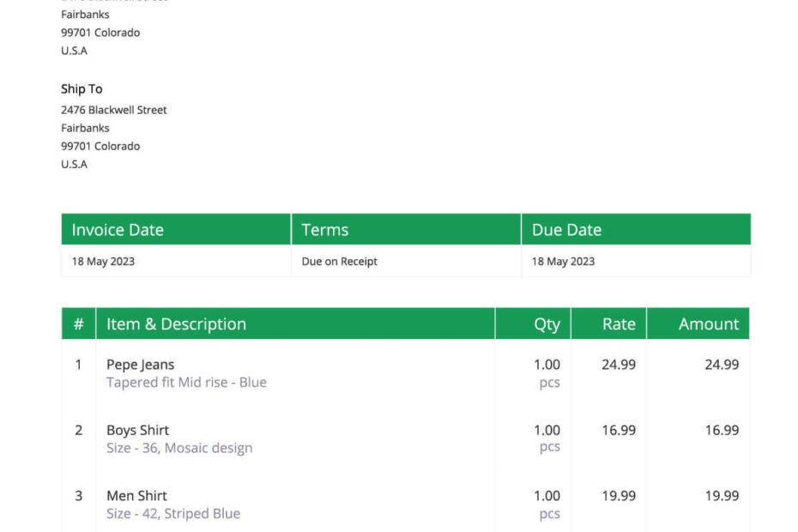Select the Pepe Jeans item name
The width and height of the screenshot is (798, 532).
point(141,364)
